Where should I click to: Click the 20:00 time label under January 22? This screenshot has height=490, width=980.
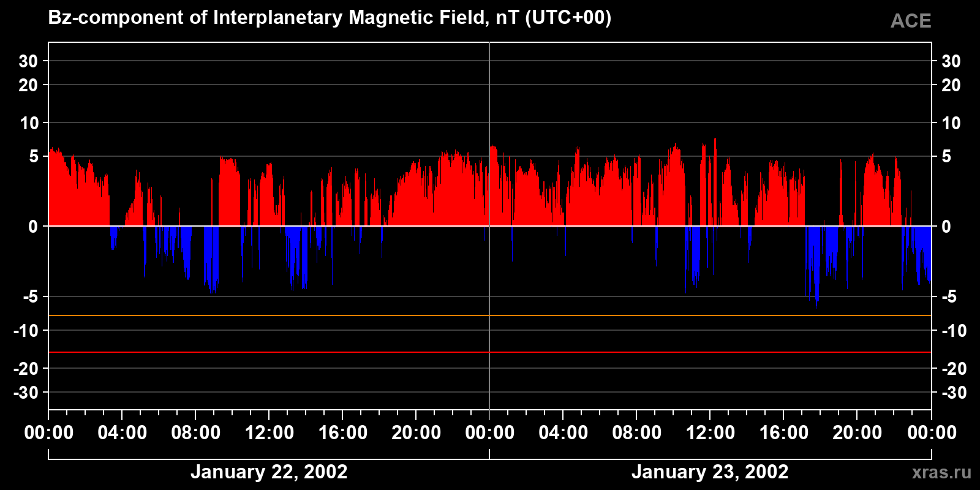(417, 432)
